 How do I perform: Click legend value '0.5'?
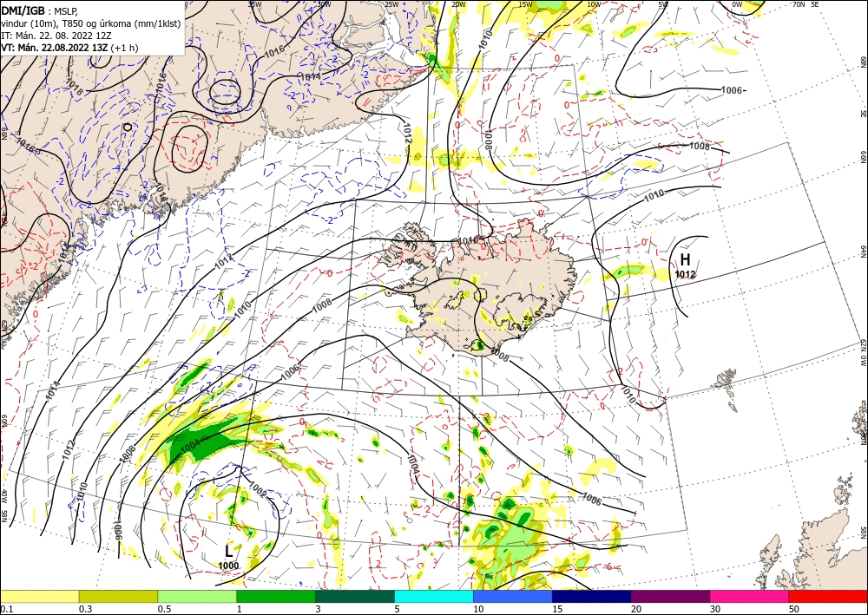coord(164,609)
